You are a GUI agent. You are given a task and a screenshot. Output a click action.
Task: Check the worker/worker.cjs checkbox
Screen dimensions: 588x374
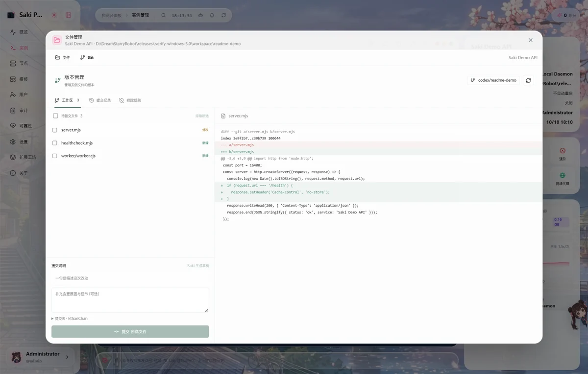pos(55,156)
